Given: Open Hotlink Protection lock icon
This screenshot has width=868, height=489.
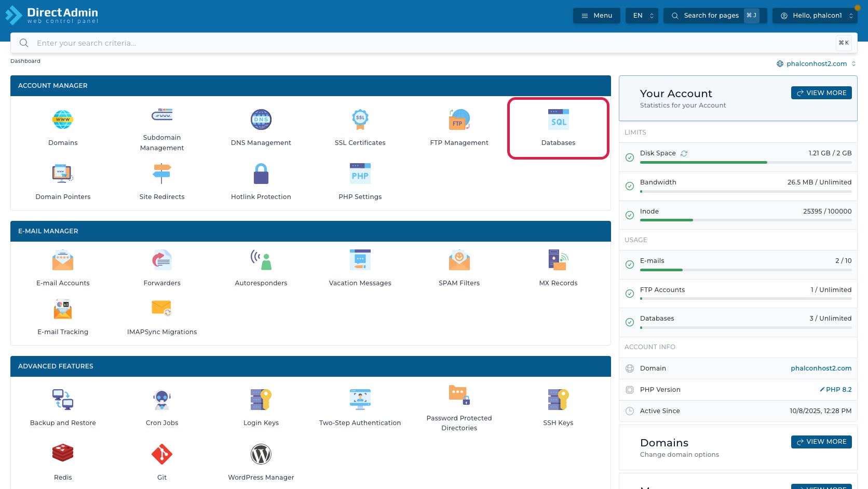Looking at the screenshot, I should click(261, 174).
